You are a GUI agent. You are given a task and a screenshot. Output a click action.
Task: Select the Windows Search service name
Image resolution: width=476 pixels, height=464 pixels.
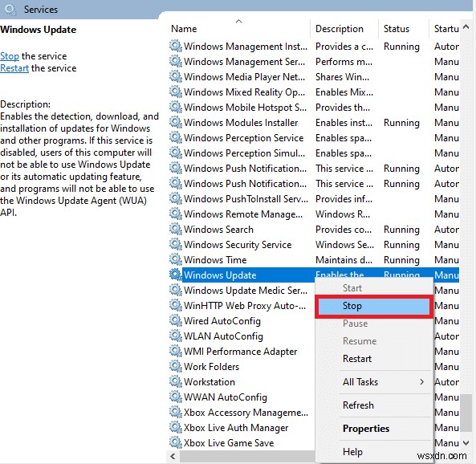pos(218,230)
